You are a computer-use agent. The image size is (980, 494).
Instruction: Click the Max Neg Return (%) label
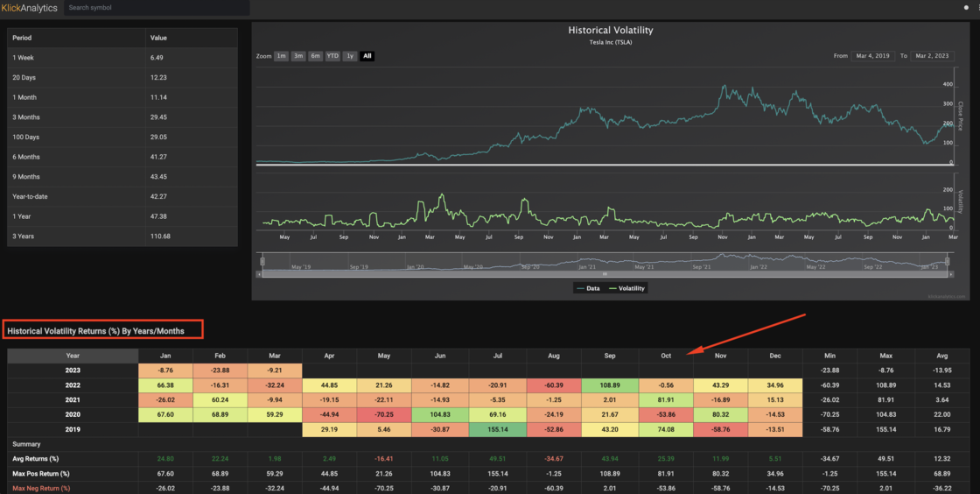[x=41, y=489]
